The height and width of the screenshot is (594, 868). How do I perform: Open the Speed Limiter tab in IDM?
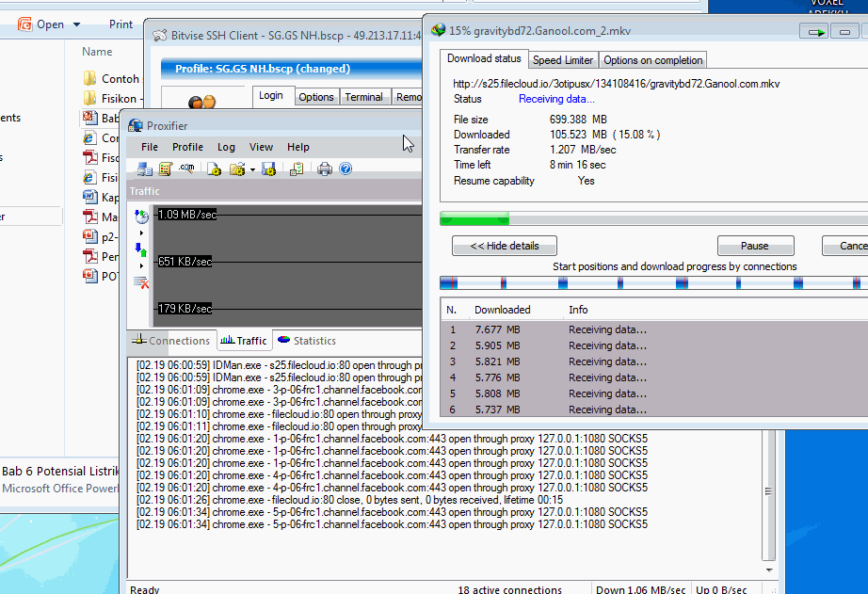pyautogui.click(x=562, y=60)
